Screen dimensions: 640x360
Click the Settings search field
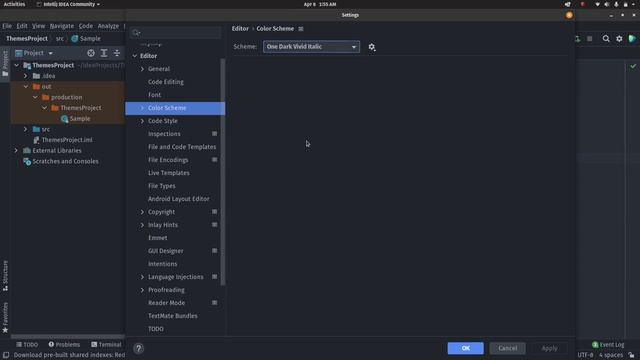[176, 33]
